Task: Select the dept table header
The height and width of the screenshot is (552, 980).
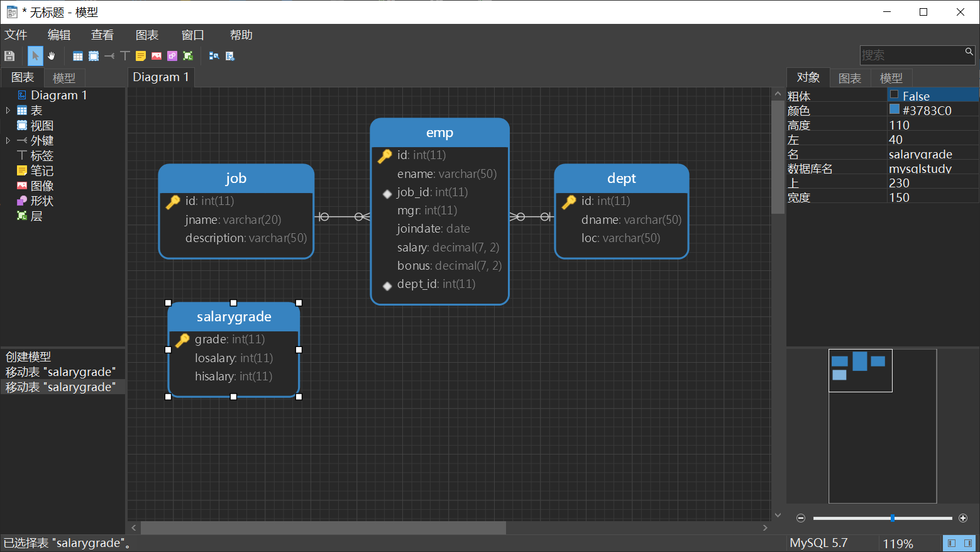Action: click(x=622, y=179)
